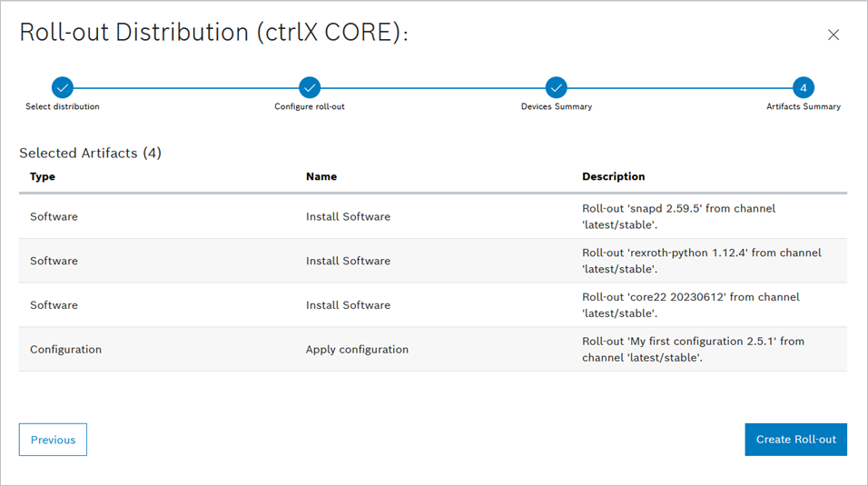The height and width of the screenshot is (486, 868).
Task: Select the snapd 2.59.5 artifact row
Action: point(432,216)
